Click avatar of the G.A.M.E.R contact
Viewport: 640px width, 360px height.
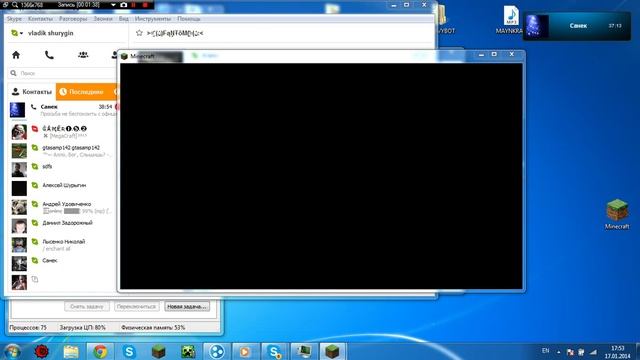[19, 132]
